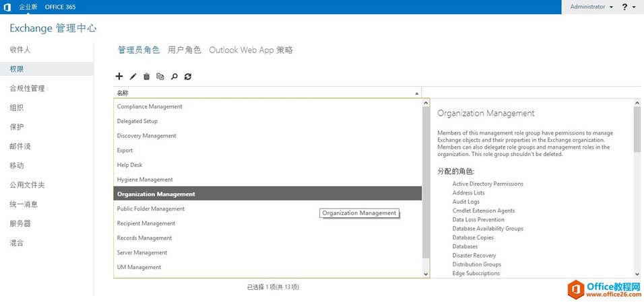
Task: Select the Discovery Management role group
Action: pyautogui.click(x=268, y=135)
